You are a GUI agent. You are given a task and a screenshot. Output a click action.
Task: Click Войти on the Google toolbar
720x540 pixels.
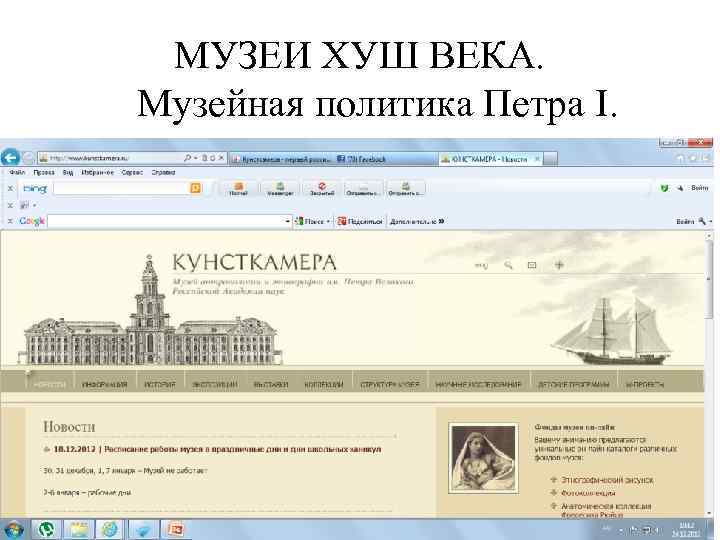(685, 221)
